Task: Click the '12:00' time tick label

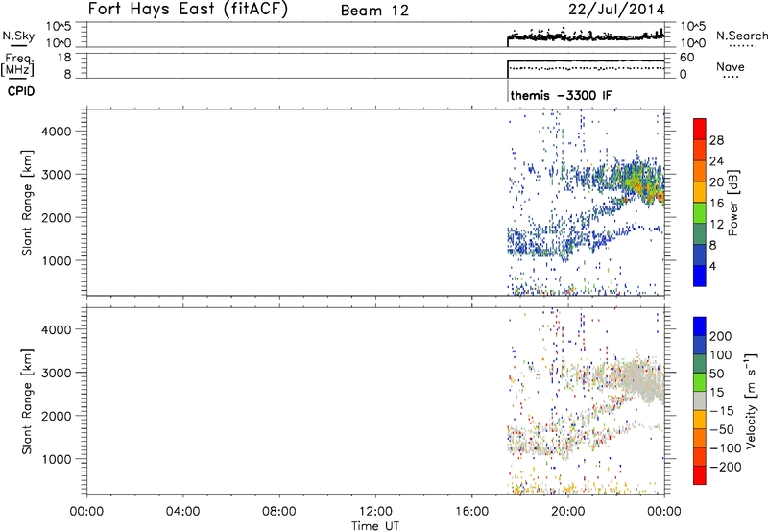Action: coord(375,512)
